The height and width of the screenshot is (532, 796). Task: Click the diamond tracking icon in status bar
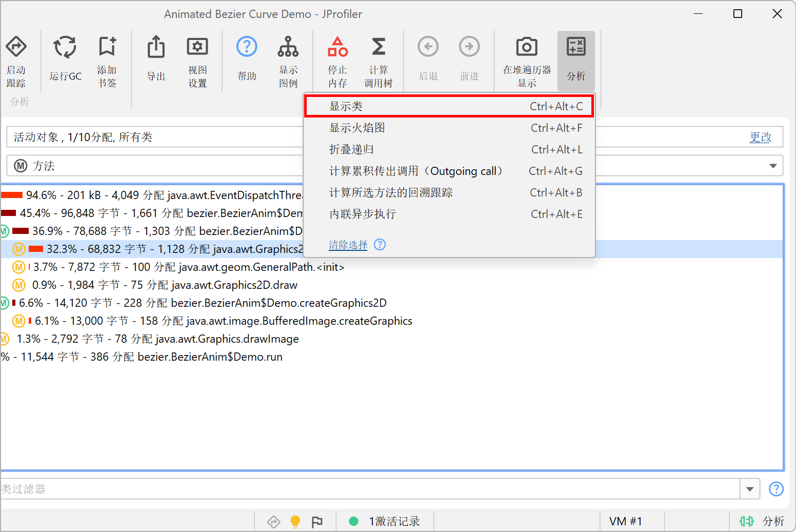click(274, 522)
